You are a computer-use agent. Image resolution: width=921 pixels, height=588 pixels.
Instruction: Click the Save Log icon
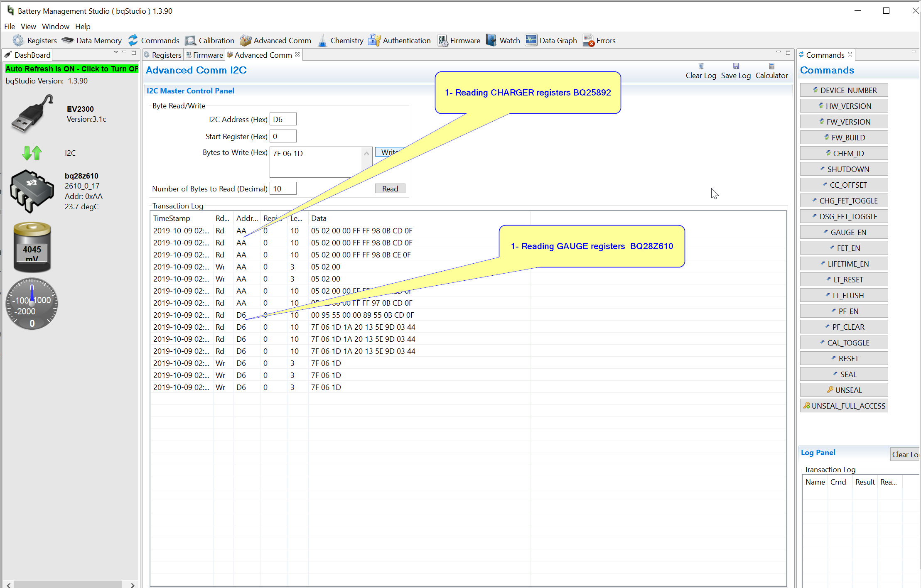736,66
